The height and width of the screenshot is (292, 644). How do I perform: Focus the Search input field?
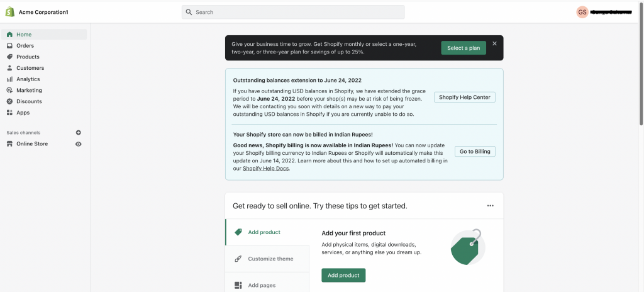[293, 12]
